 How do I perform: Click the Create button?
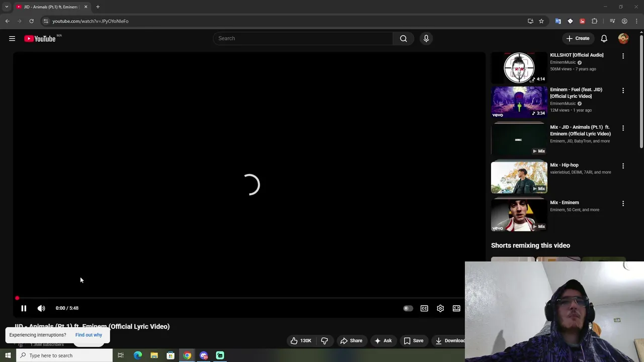tap(578, 38)
